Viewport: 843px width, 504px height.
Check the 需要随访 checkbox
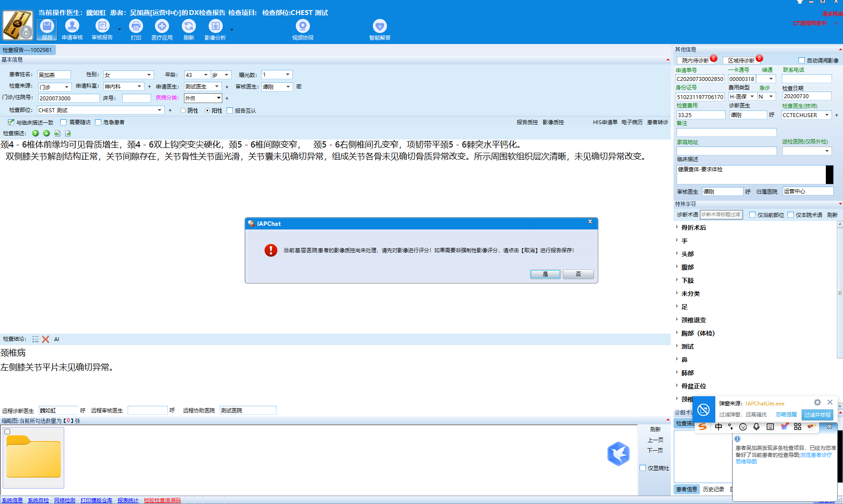tap(63, 122)
